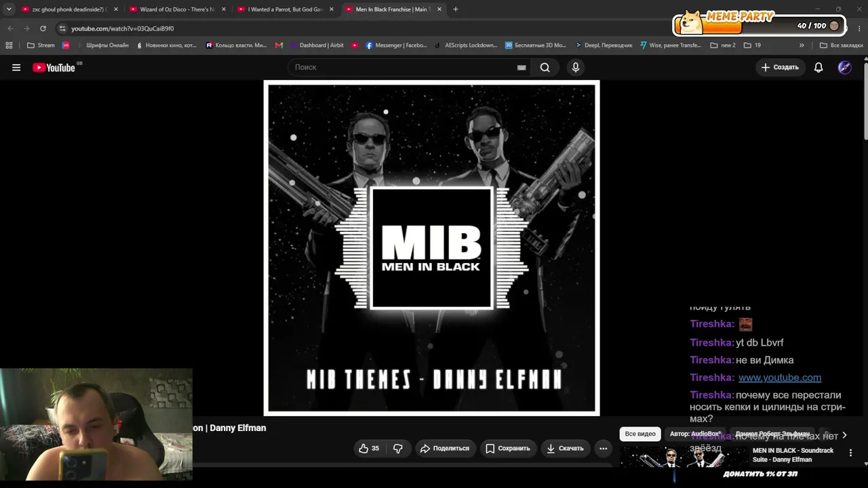
Task: Open a new browser tab
Action: [456, 9]
